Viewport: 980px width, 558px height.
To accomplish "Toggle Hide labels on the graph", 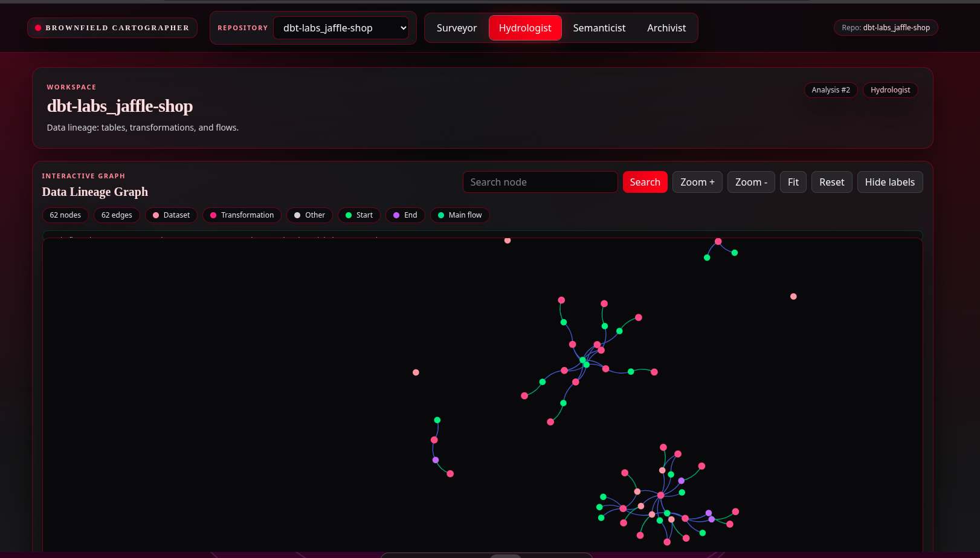I will click(890, 182).
